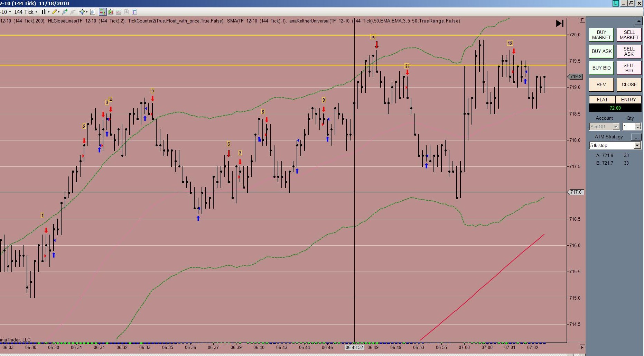Screen dimensions: 644x356
Task: Click the A: 721.9 ask price text
Action: click(605, 155)
